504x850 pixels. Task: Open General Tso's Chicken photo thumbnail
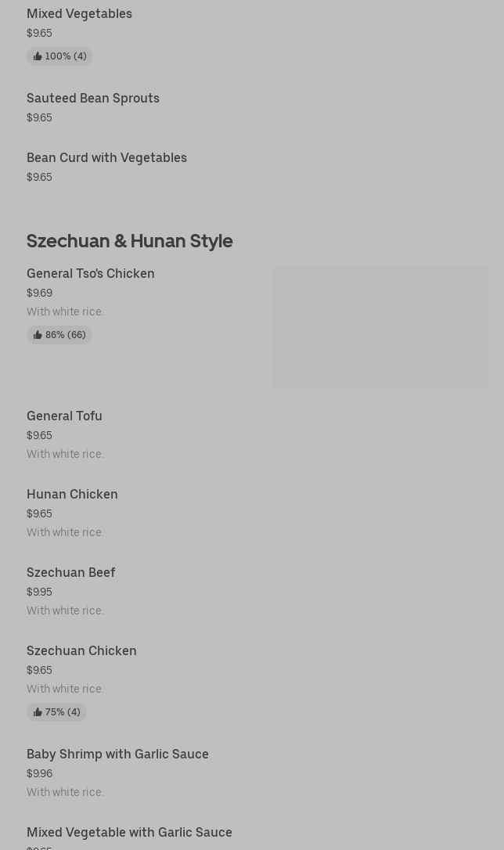380,327
